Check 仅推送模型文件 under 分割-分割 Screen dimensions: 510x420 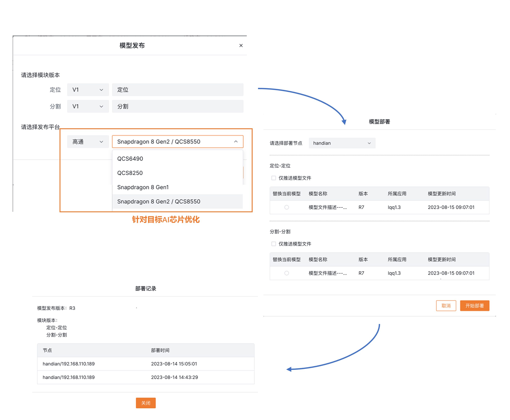point(274,244)
